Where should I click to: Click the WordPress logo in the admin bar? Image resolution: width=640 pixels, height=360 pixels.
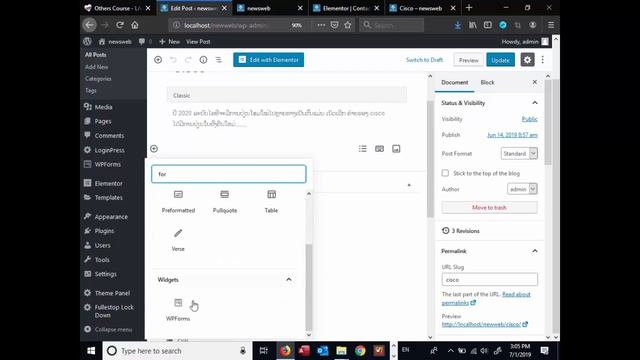point(87,42)
